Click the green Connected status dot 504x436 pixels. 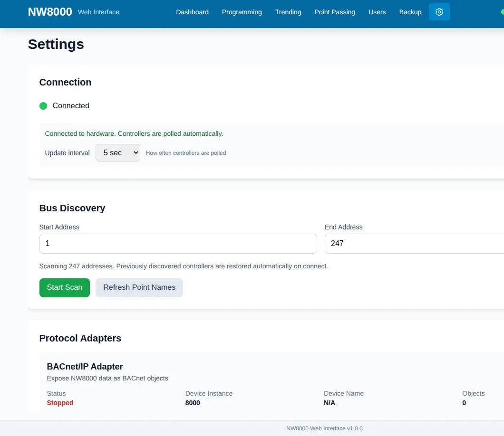(x=43, y=106)
